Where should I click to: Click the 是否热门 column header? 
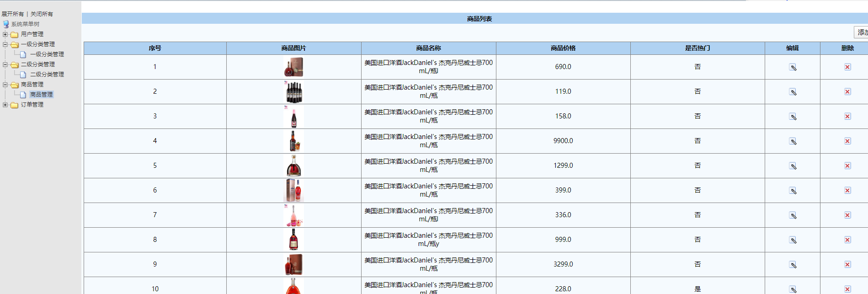[x=698, y=48]
